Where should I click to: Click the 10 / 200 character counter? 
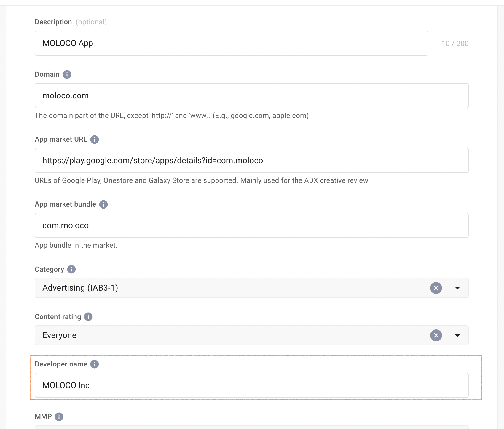pos(455,44)
